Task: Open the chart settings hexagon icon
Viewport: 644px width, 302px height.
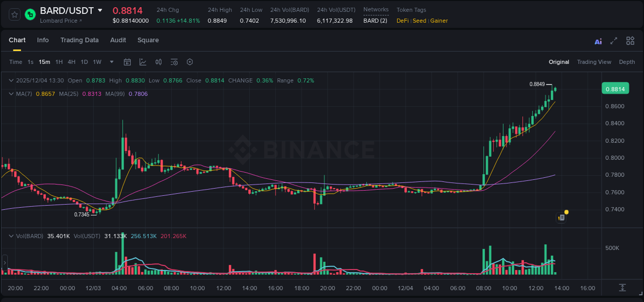Action: (189, 62)
